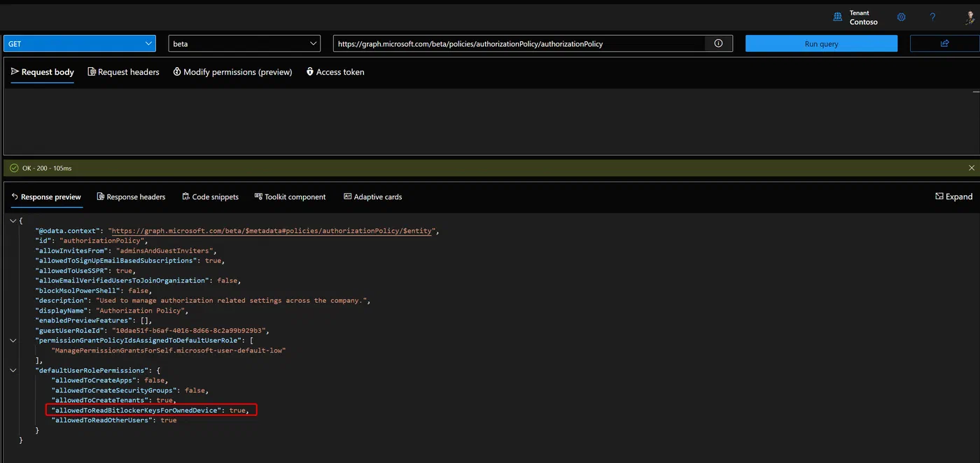
Task: Collapse defaultUserRolePermissions object chevron
Action: pyautogui.click(x=13, y=370)
